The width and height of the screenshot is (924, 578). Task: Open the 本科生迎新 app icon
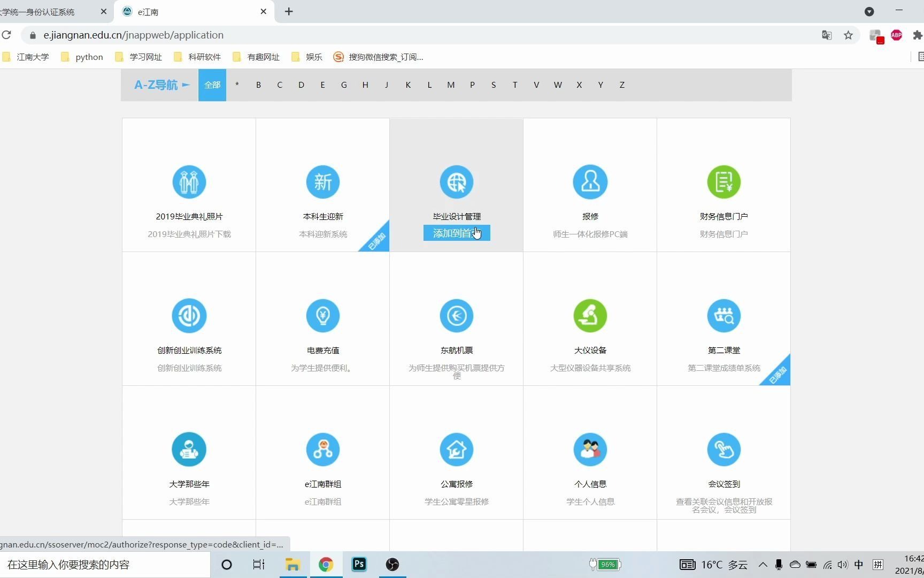click(323, 182)
